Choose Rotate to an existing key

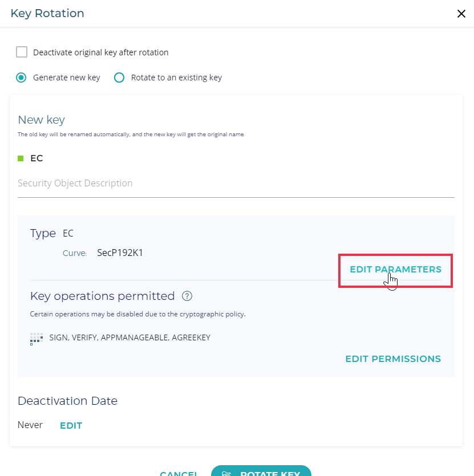119,78
